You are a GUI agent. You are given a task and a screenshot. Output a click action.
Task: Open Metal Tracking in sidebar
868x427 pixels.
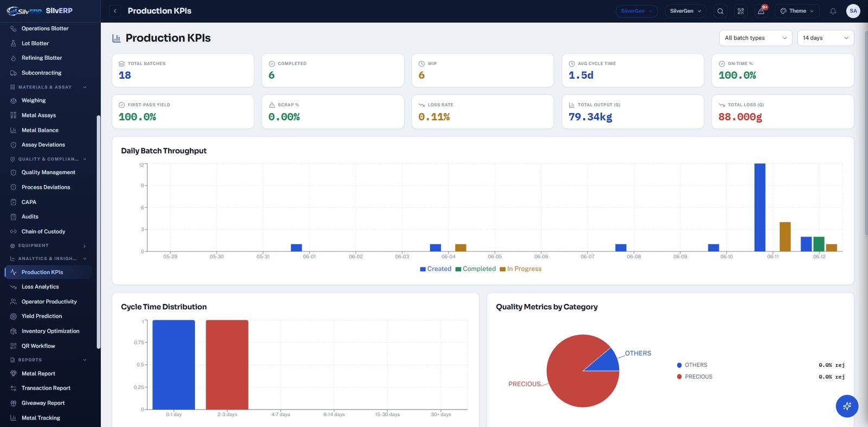[48, 418]
